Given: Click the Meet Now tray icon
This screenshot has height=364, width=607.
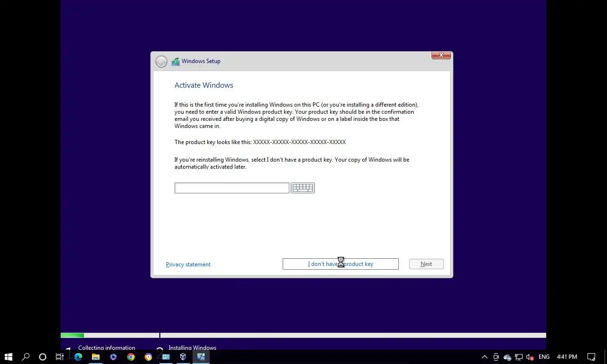Looking at the screenshot, I should point(496,357).
